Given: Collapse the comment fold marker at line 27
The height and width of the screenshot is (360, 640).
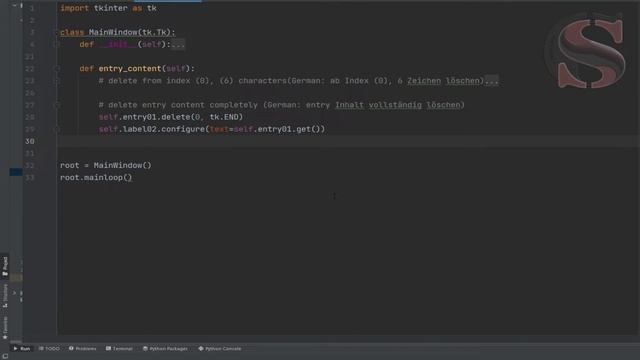Looking at the screenshot, I should tap(57, 105).
